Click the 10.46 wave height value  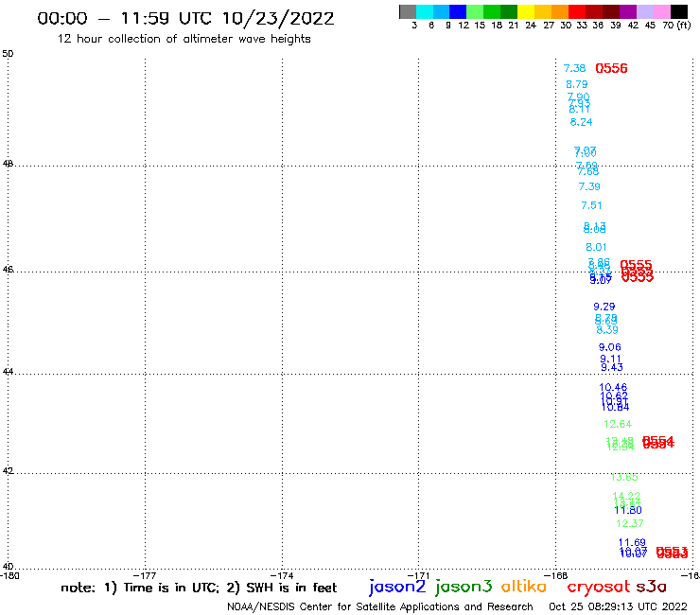tap(613, 387)
